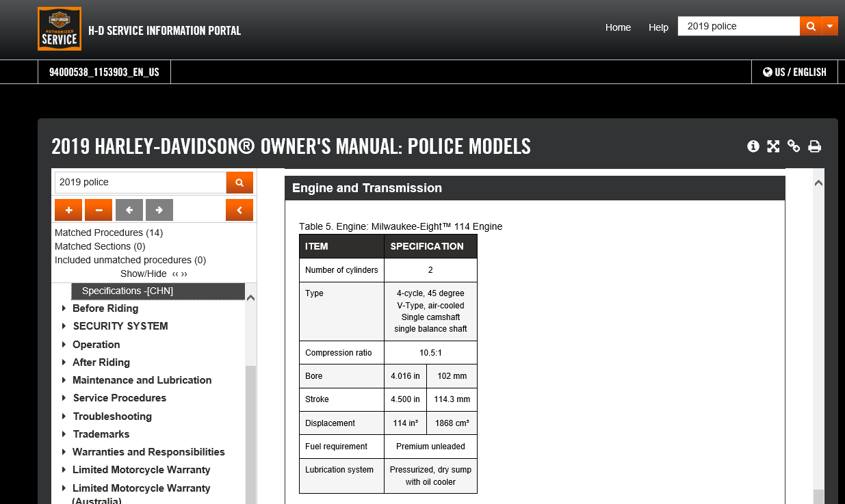Click the sidebar search input field
Screen dimensions: 845x504
click(x=140, y=183)
